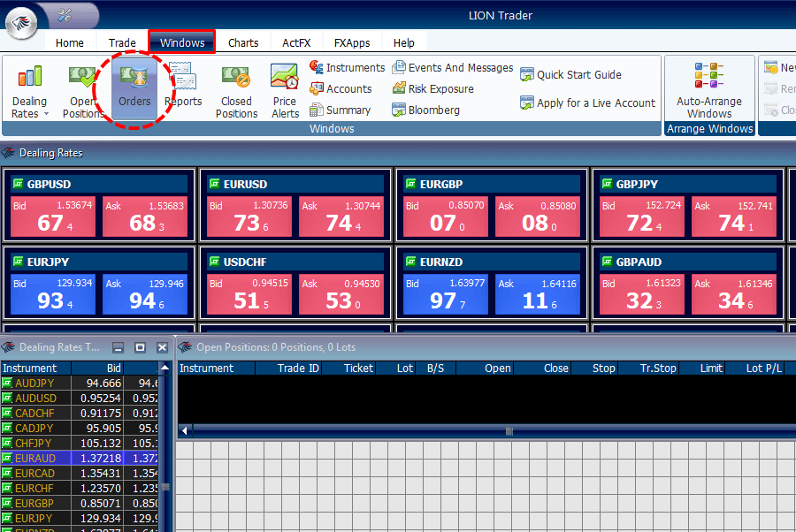The width and height of the screenshot is (796, 532).
Task: Click the Open Positions ribbon icon
Action: click(83, 90)
